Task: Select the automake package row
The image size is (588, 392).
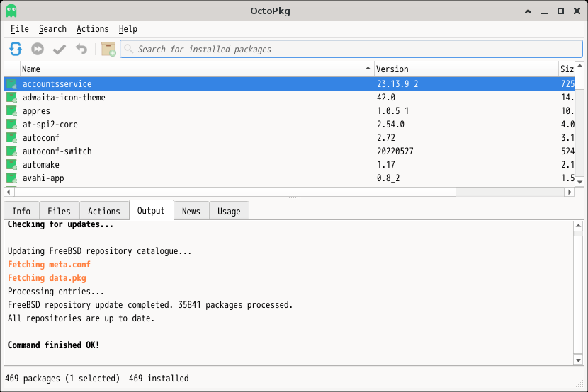Action: (x=289, y=165)
